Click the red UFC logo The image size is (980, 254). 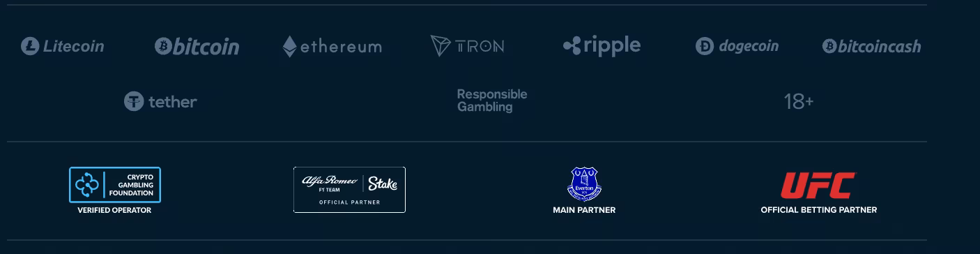[x=818, y=186]
